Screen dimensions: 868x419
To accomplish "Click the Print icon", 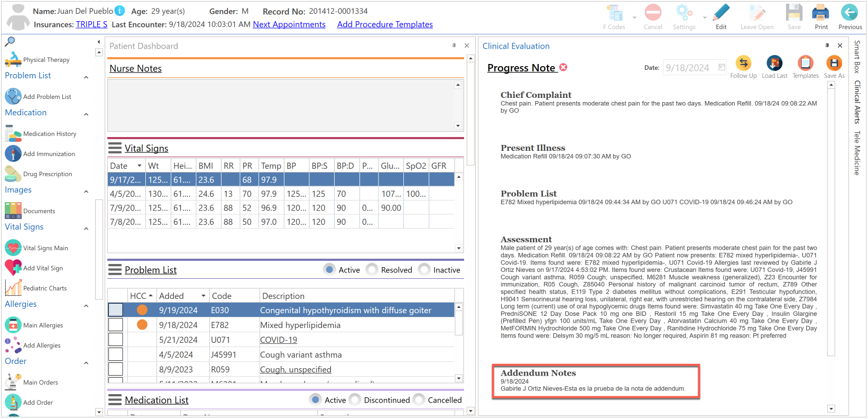I will (821, 12).
